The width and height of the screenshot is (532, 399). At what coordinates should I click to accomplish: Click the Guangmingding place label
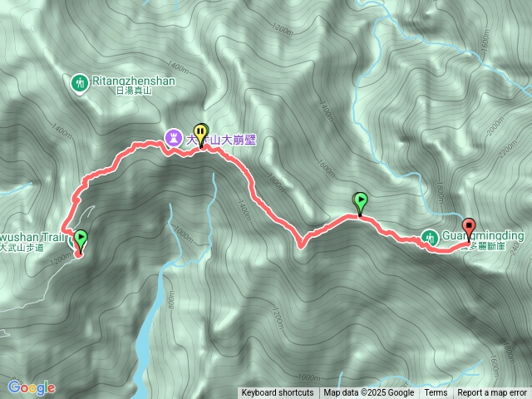(x=483, y=235)
